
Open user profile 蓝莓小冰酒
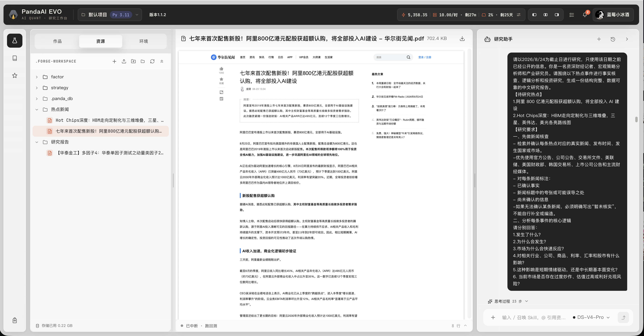click(613, 15)
